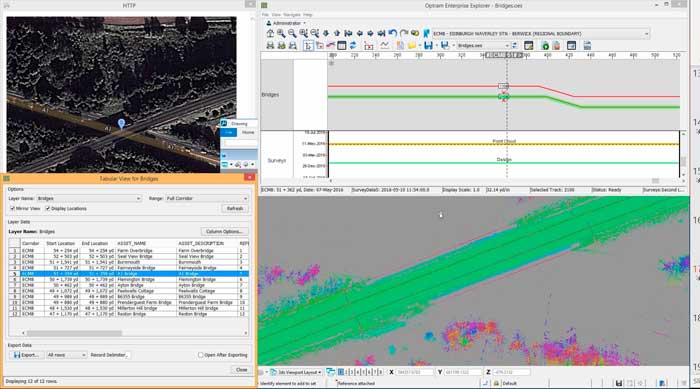Viewport: 700px width, 389px height.
Task: Open the Help menu in Explorer
Action: [x=308, y=15]
